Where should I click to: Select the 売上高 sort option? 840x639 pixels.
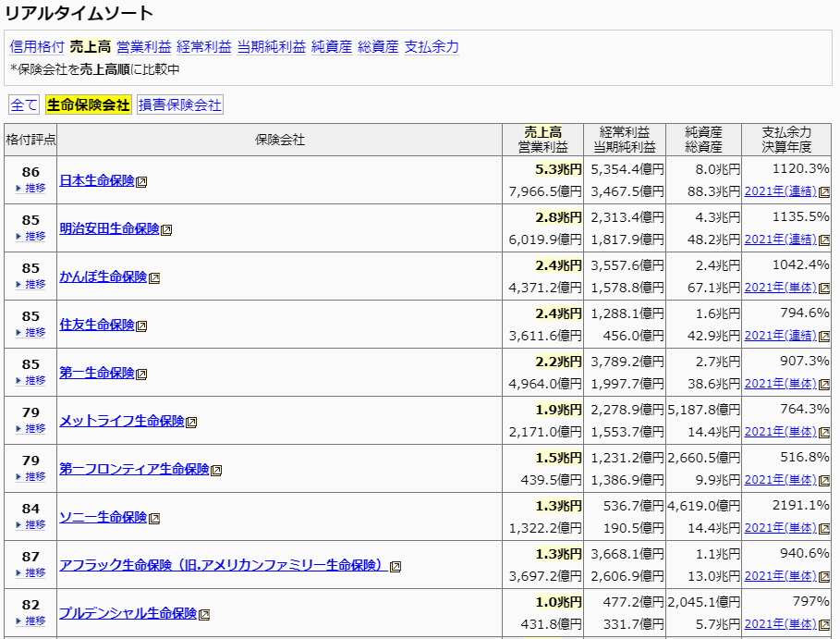(x=90, y=47)
